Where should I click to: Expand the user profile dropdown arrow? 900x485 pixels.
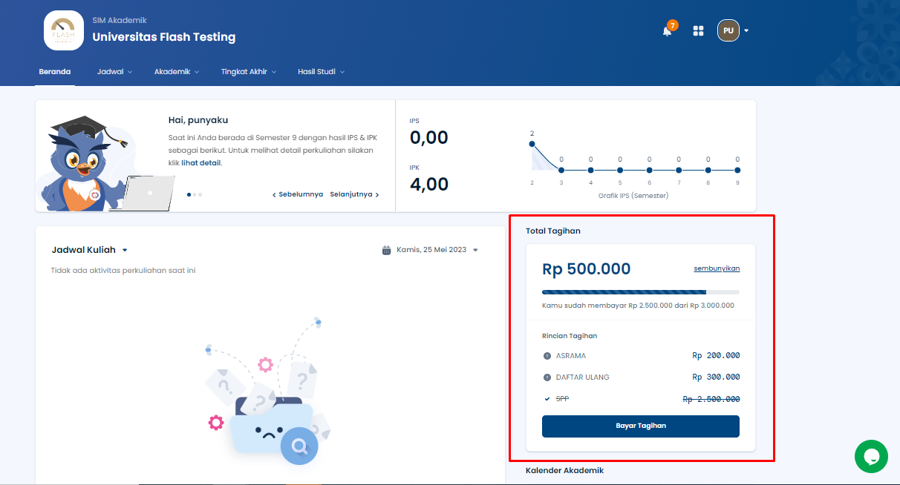click(746, 31)
